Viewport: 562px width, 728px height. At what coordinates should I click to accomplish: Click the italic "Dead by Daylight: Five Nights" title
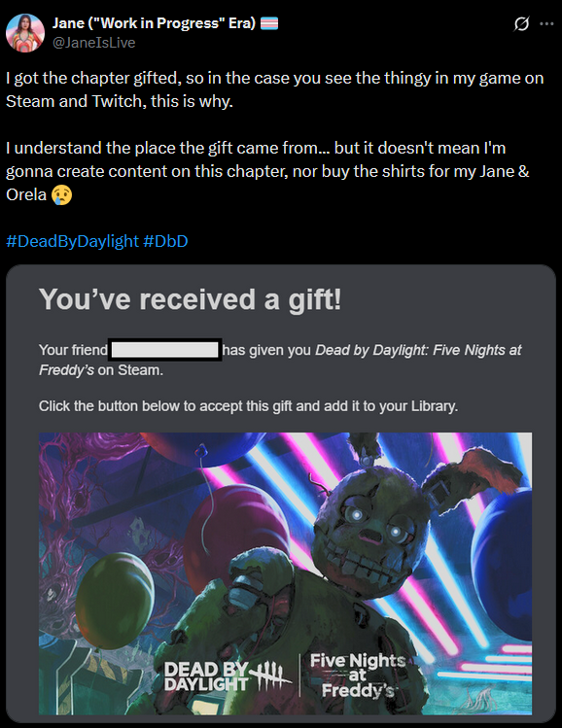click(418, 350)
